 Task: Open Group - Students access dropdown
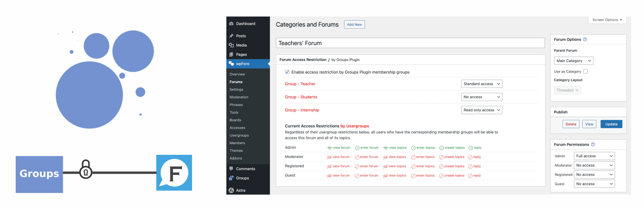(x=481, y=97)
